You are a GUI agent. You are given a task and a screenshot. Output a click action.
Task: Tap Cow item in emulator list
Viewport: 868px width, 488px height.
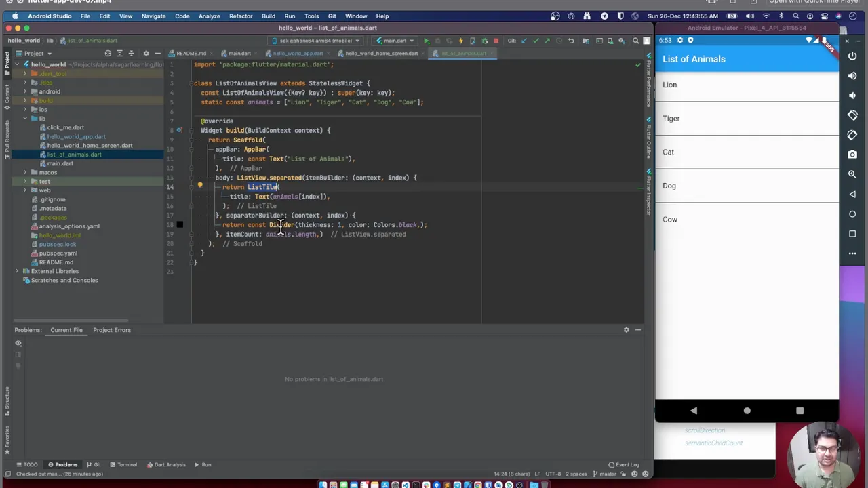click(747, 220)
